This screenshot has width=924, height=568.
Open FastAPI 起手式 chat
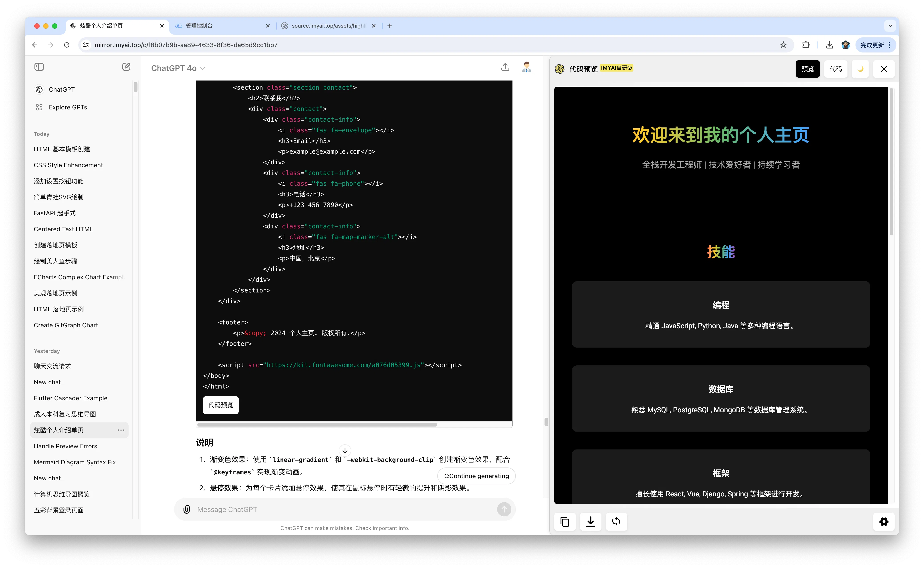click(x=79, y=213)
